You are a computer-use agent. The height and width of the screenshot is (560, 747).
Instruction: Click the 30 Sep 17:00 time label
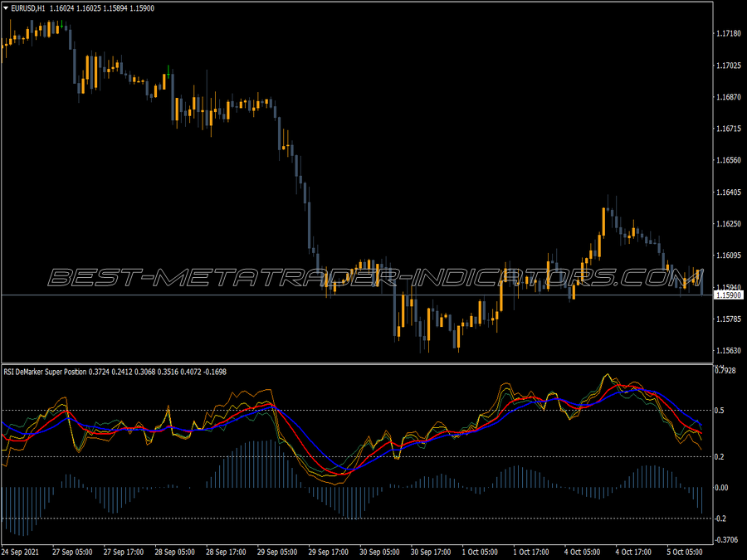[431, 552]
